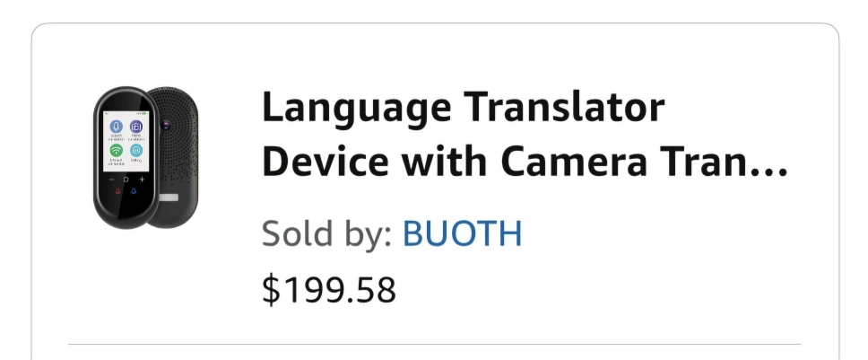Viewport: 868px width, 360px height.
Task: Click the plus symbol below device screen
Action: coord(143,180)
